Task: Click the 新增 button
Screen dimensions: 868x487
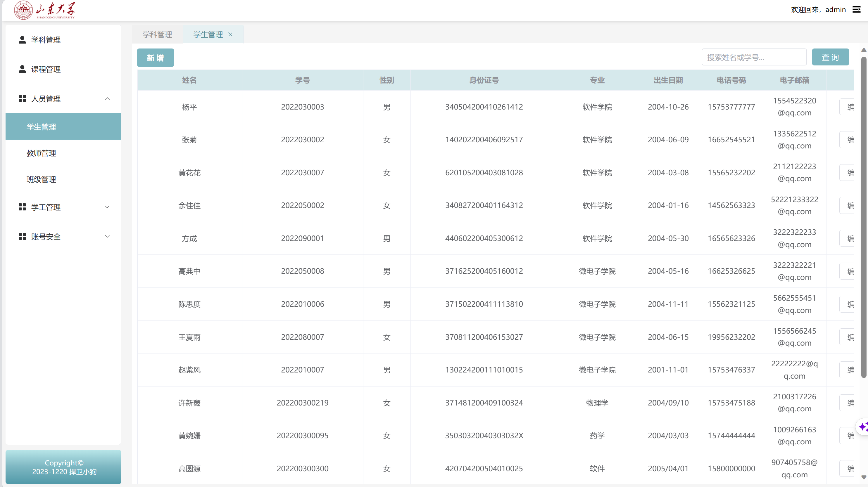Action: pyautogui.click(x=155, y=58)
